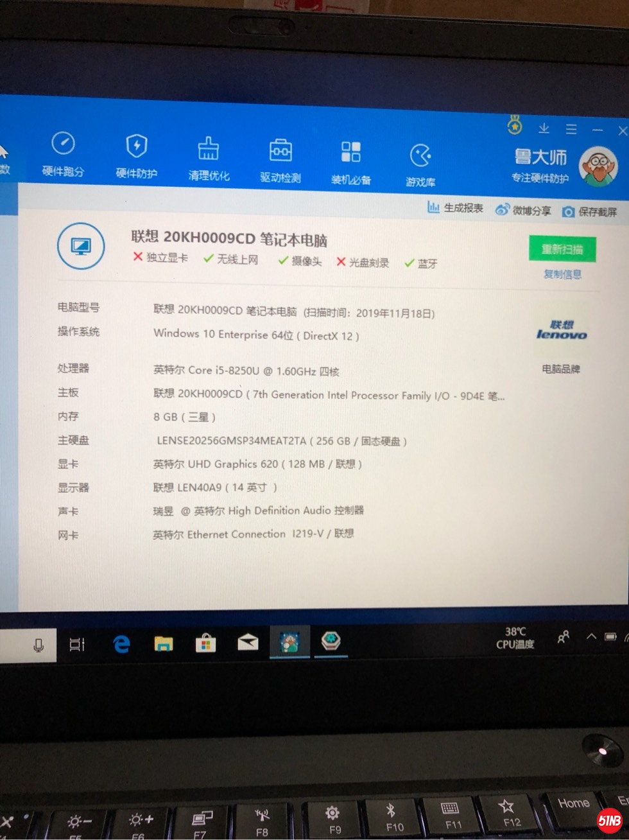Screen dimensions: 629x840
Task: Open the hamburger menu in the title bar
Action: click(571, 129)
